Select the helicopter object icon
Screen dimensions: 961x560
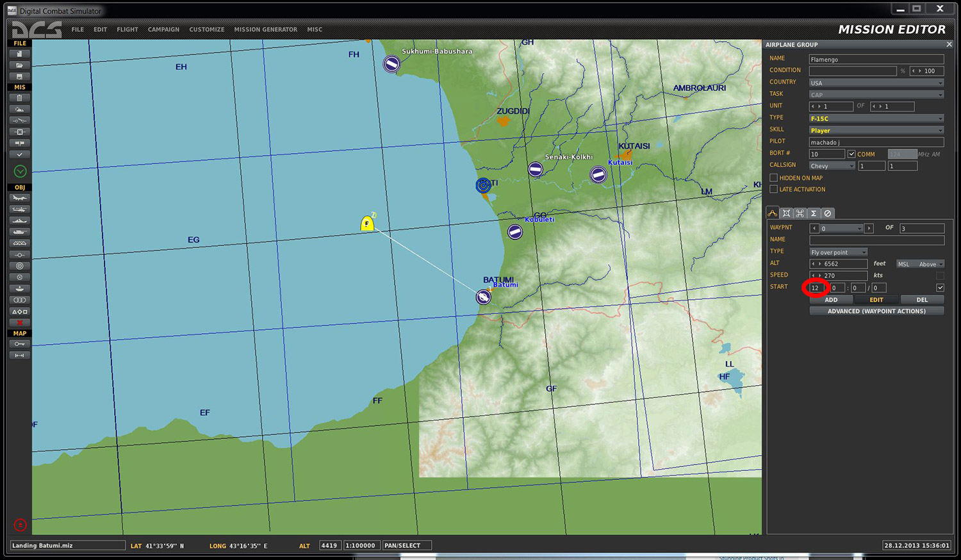[19, 210]
